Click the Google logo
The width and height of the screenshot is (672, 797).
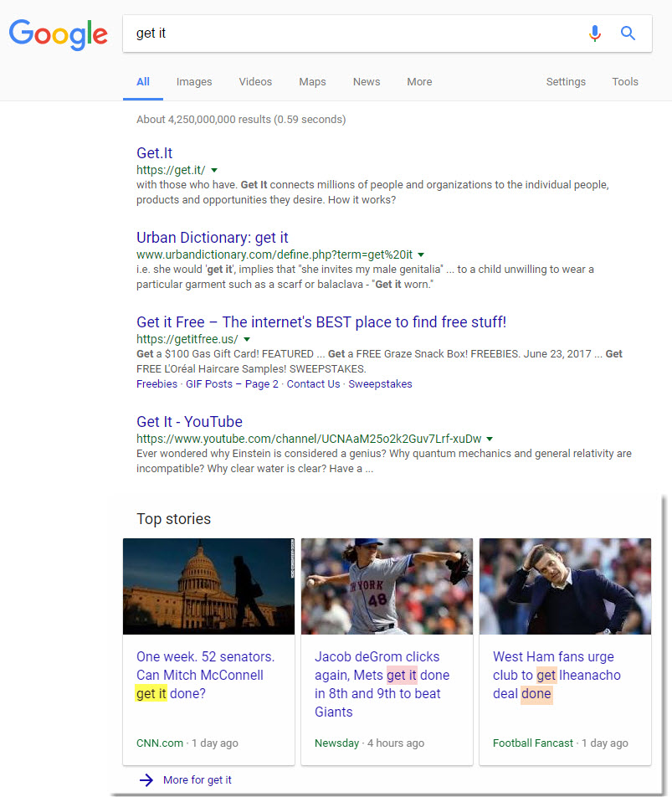(x=58, y=34)
